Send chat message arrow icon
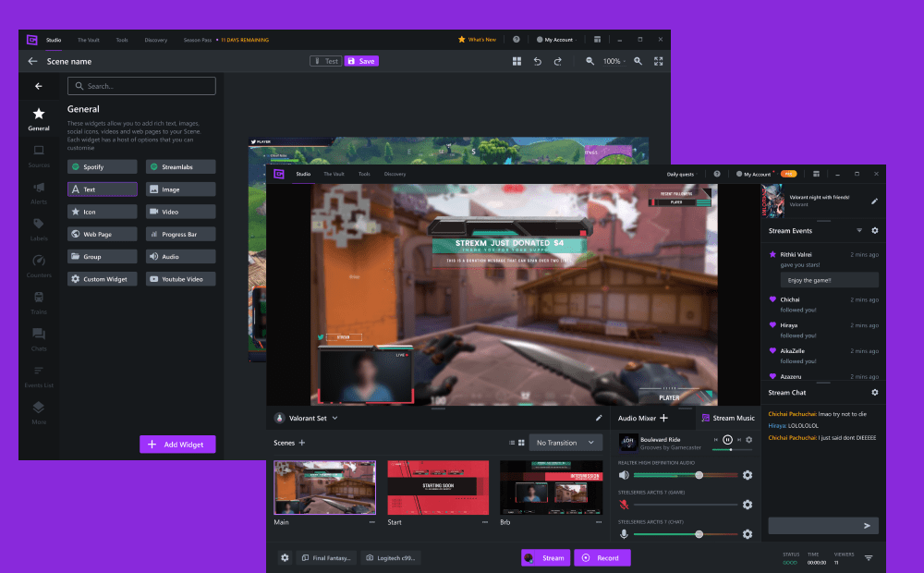The height and width of the screenshot is (573, 924). coord(867,525)
